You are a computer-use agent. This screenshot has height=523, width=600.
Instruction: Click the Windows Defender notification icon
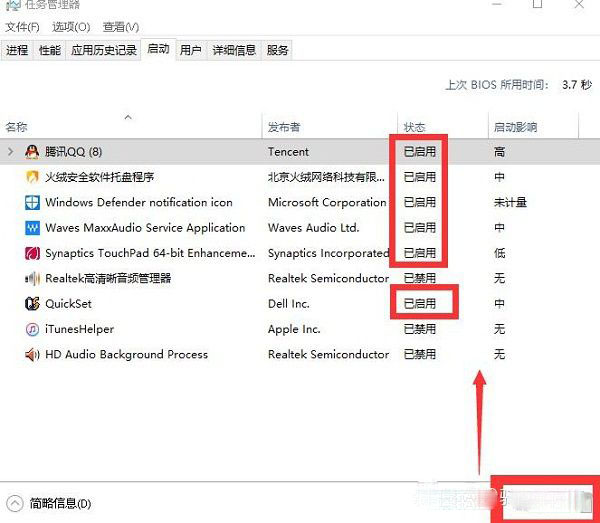(32, 202)
